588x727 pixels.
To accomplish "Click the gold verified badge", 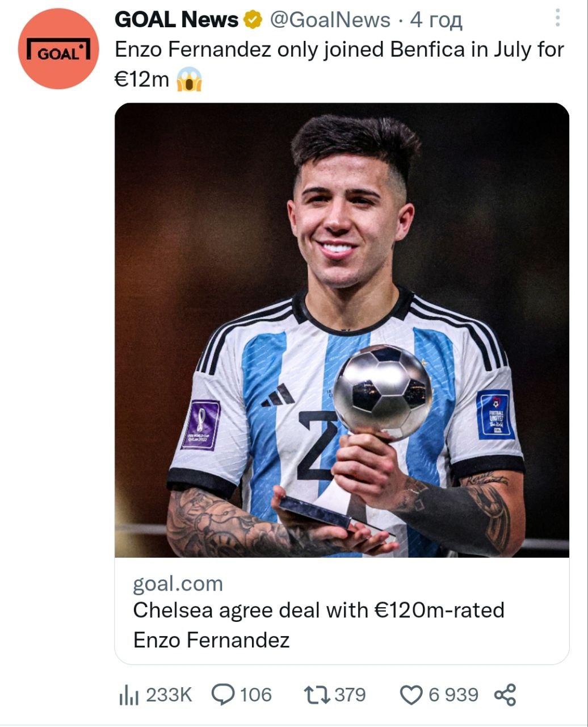I will point(253,20).
